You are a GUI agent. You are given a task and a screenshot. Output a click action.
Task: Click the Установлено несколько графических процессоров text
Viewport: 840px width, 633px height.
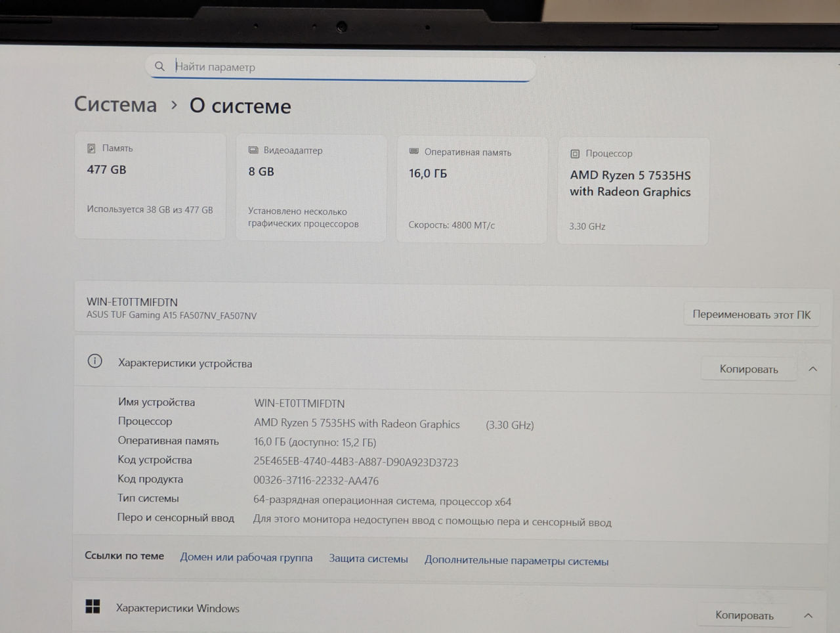303,217
